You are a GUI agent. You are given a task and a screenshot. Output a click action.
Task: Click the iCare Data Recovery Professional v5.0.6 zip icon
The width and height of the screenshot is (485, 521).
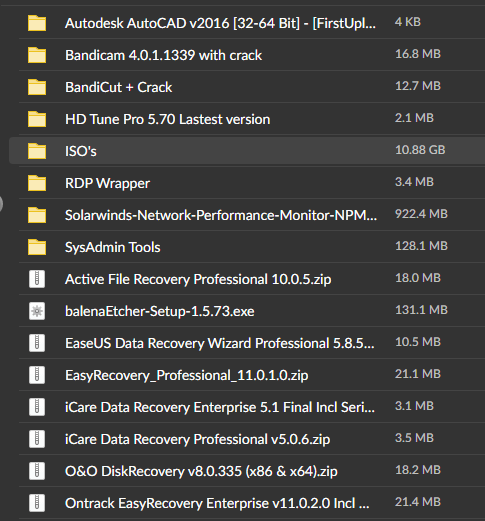click(x=37, y=439)
